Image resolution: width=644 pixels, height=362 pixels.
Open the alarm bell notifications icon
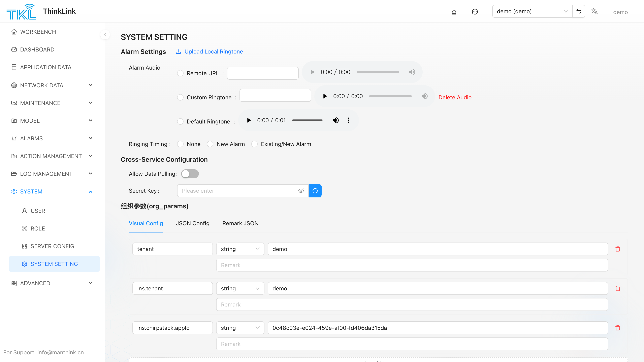pyautogui.click(x=454, y=11)
